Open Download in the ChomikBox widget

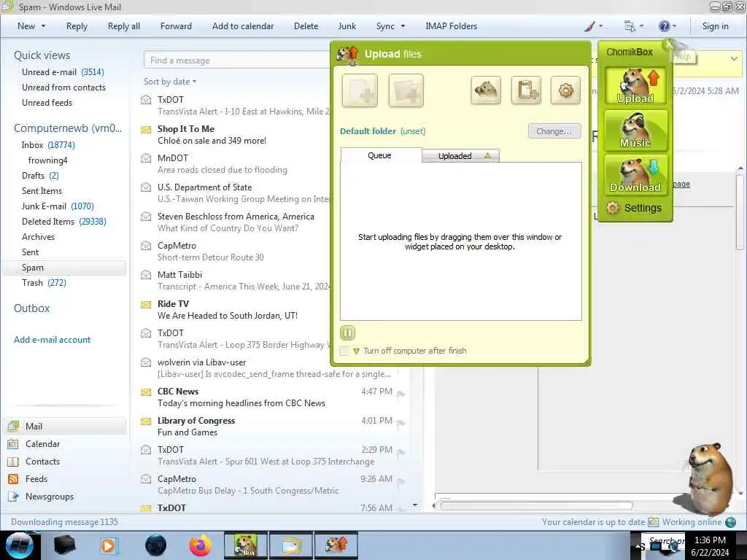[x=635, y=175]
